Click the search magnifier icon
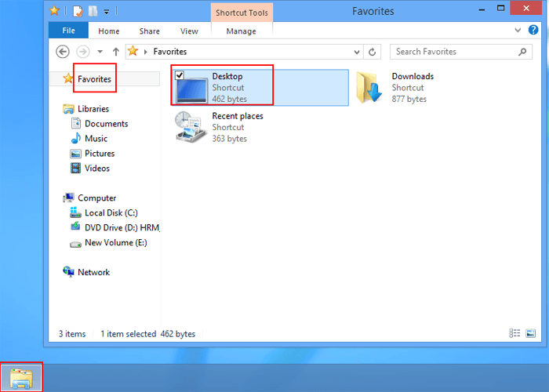The width and height of the screenshot is (549, 392). [x=522, y=52]
